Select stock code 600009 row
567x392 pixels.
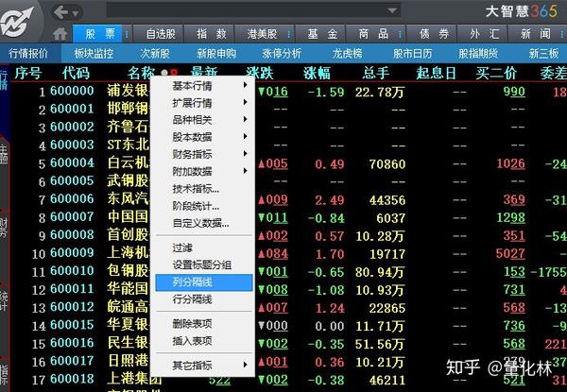click(x=72, y=253)
